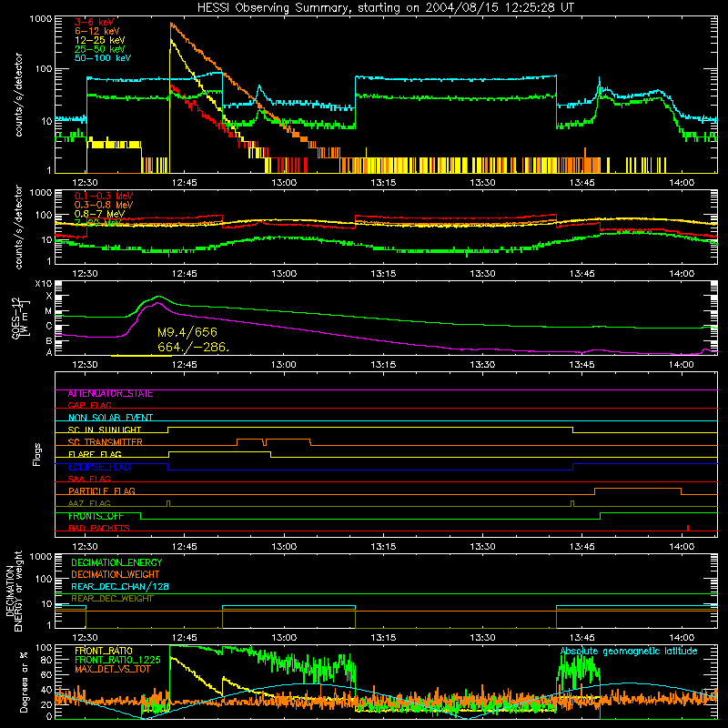Screen dimensions: 728x728
Task: Click the M9.4/656 flare class annotation
Action: coord(187,332)
